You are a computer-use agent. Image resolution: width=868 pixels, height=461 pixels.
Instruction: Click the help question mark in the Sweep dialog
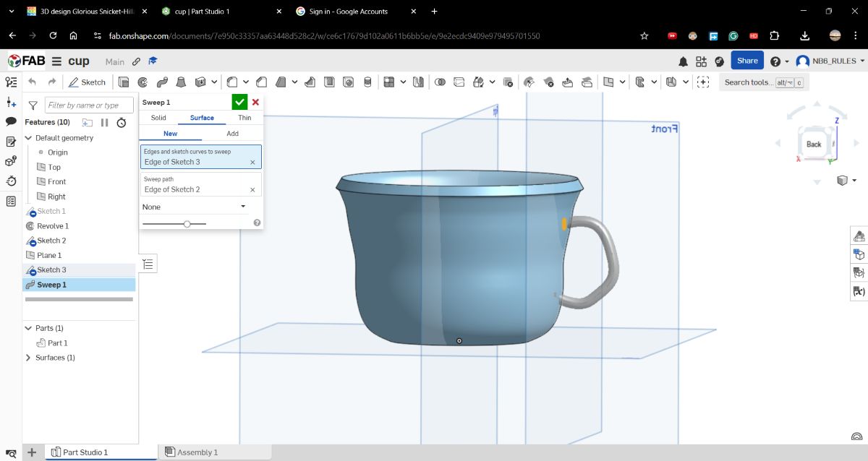coord(257,223)
